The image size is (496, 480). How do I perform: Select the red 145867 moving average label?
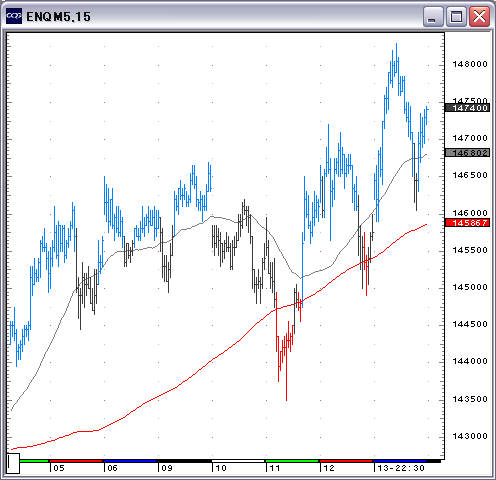pyautogui.click(x=467, y=223)
